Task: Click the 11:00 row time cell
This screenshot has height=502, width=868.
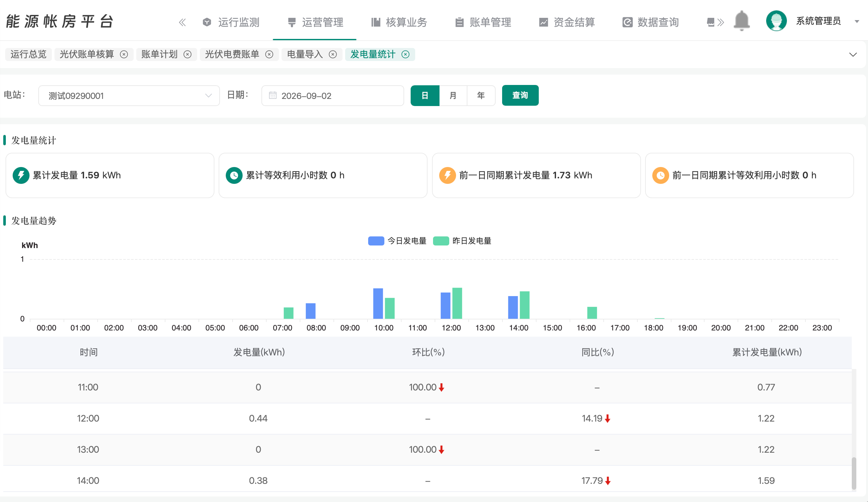Action: pos(88,387)
